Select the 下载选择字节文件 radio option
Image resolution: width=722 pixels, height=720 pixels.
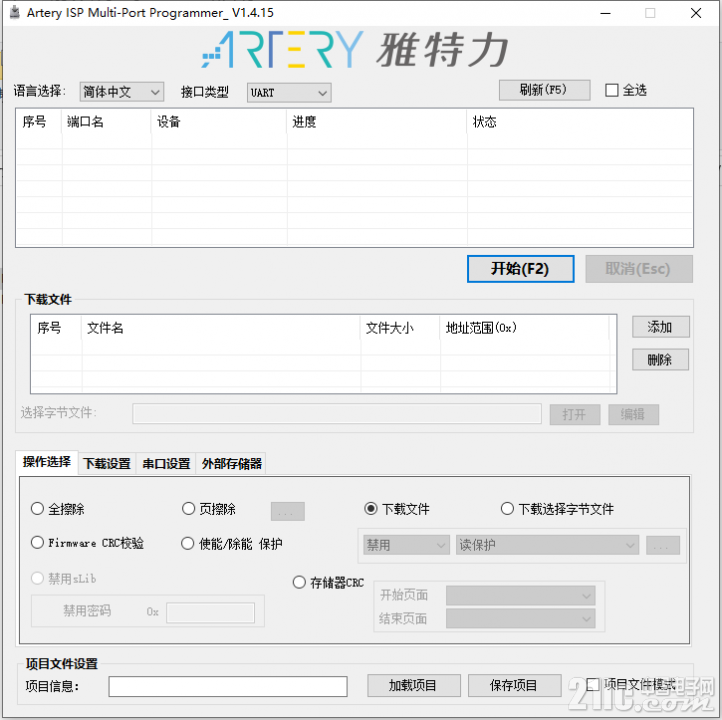click(x=507, y=509)
